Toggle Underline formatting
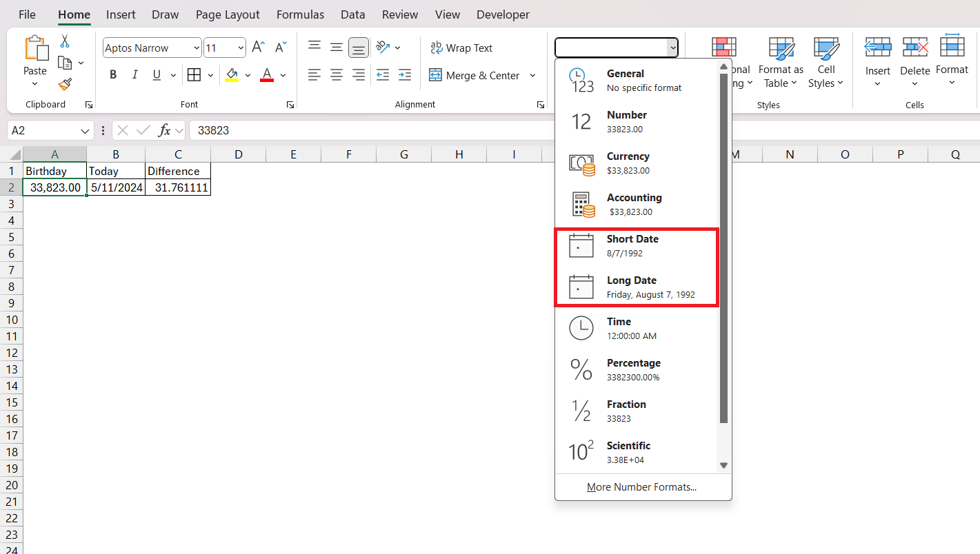Viewport: 980px width, 554px height. click(157, 75)
